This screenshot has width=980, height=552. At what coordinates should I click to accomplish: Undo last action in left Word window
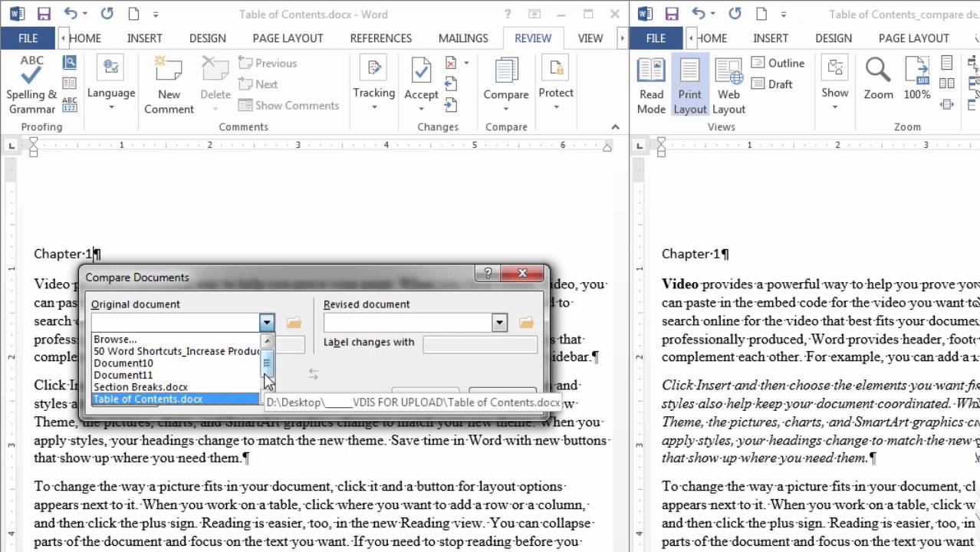point(70,14)
